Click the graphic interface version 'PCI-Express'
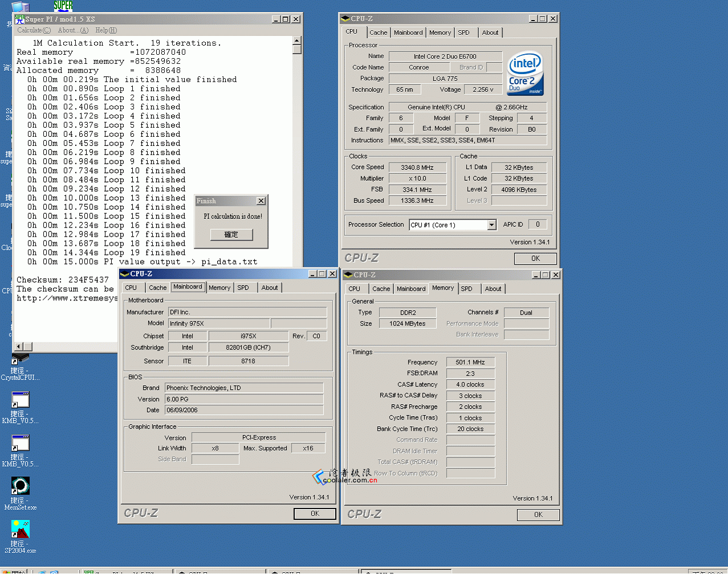This screenshot has height=574, width=728. coord(259,437)
